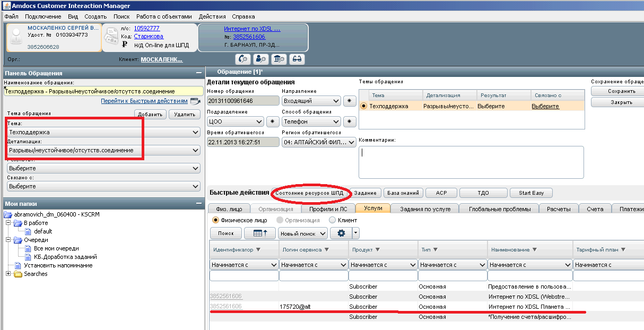Click asterisk button next to Направление

(x=349, y=101)
